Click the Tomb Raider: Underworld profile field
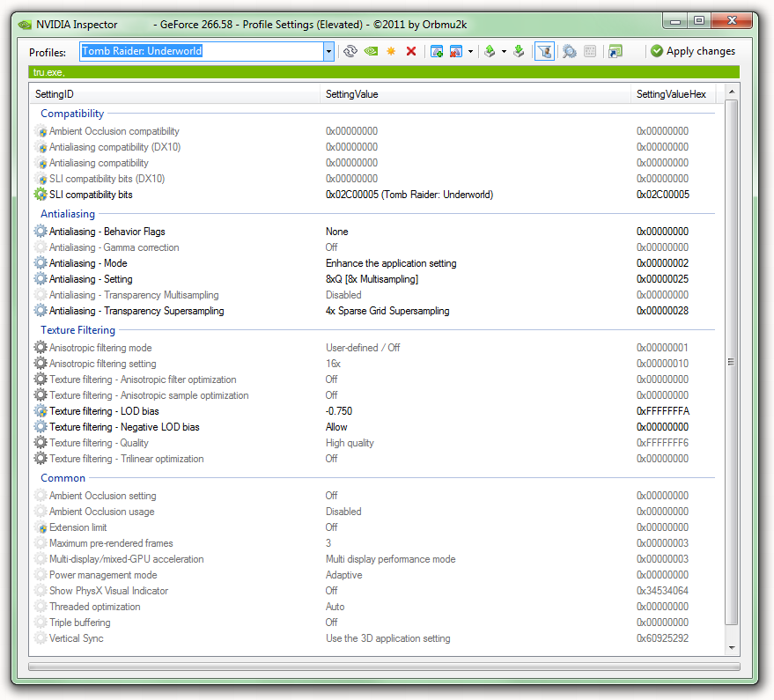The width and height of the screenshot is (774, 700). click(x=201, y=51)
